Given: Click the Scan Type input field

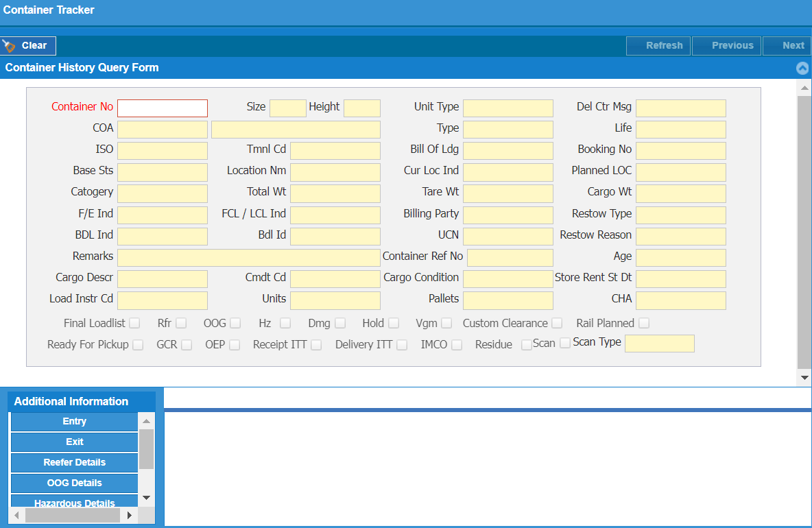Looking at the screenshot, I should [659, 343].
